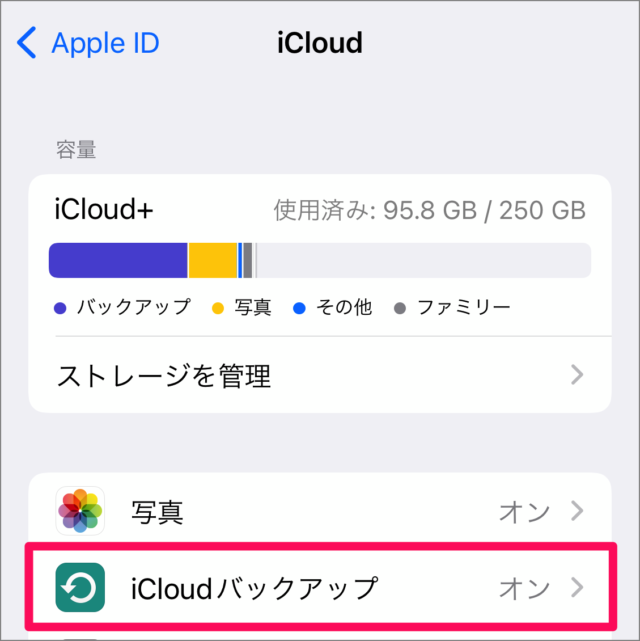Viewport: 640px width, 641px height.
Task: Open the 写真 settings row
Action: pos(158,512)
